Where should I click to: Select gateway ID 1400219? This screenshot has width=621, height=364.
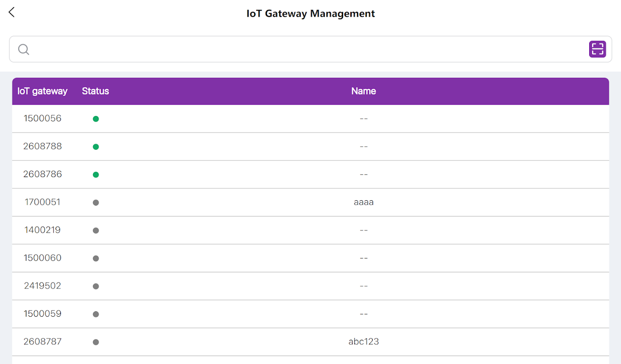[42, 230]
